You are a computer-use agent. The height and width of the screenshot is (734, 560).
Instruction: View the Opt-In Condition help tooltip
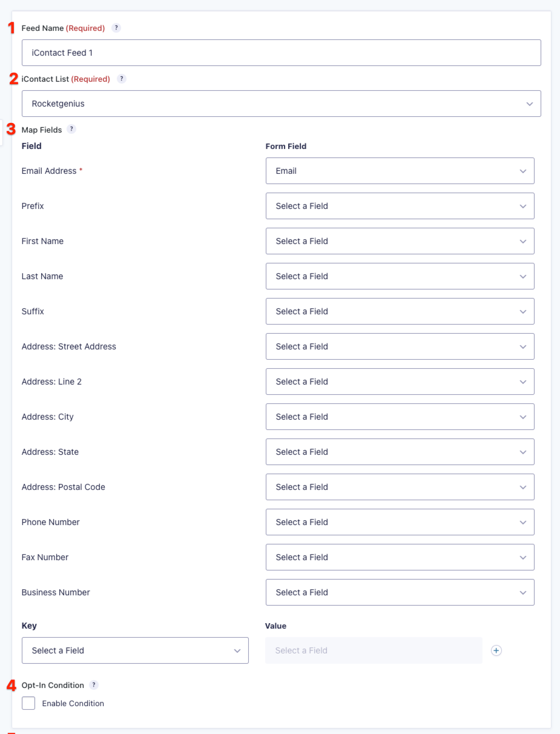94,685
